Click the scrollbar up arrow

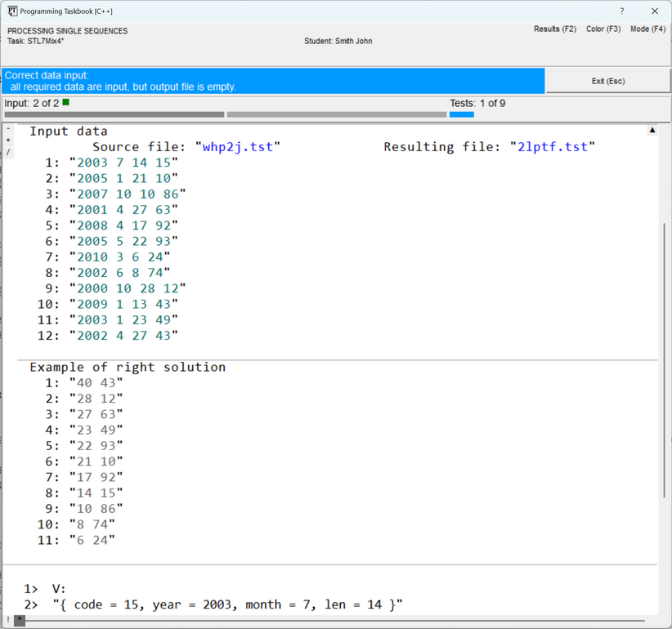(652, 130)
